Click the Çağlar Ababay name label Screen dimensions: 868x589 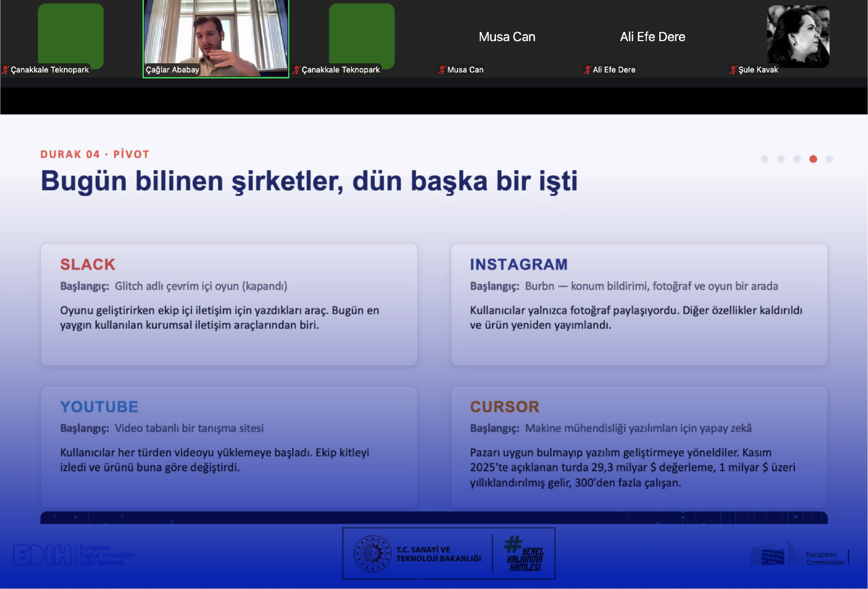pos(173,70)
